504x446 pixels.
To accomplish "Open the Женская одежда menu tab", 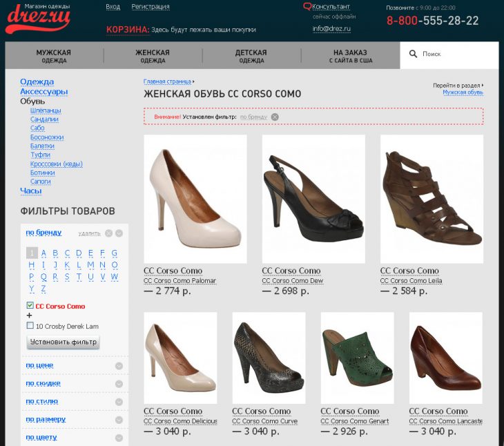I will tap(153, 56).
